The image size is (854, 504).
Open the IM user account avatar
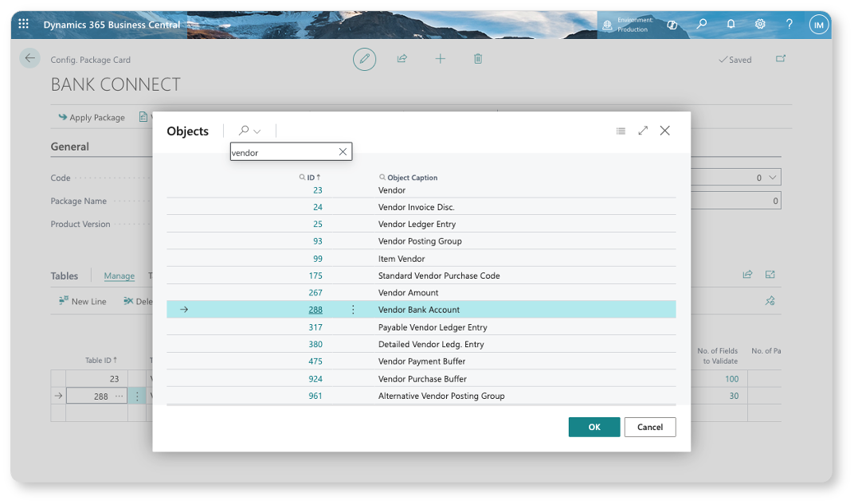point(819,25)
